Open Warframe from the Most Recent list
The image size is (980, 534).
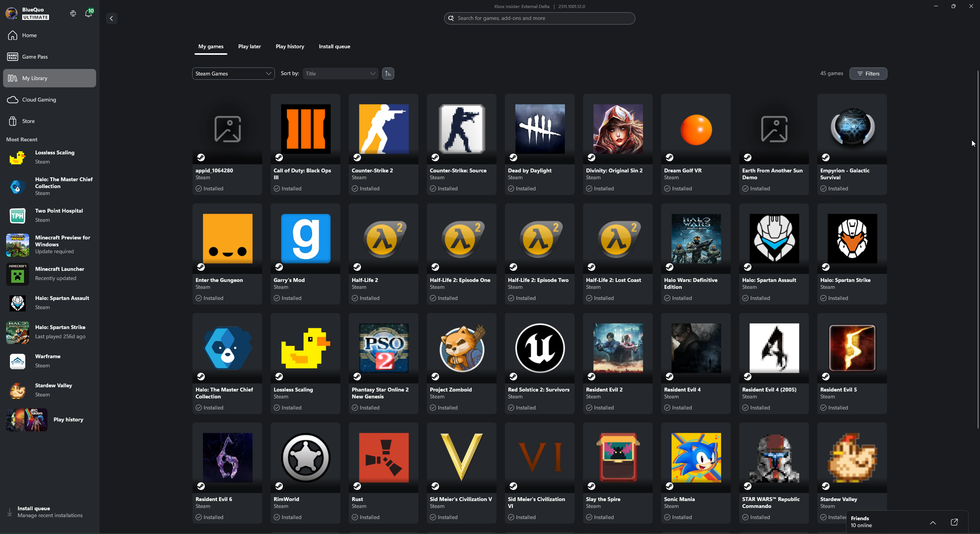click(48, 360)
